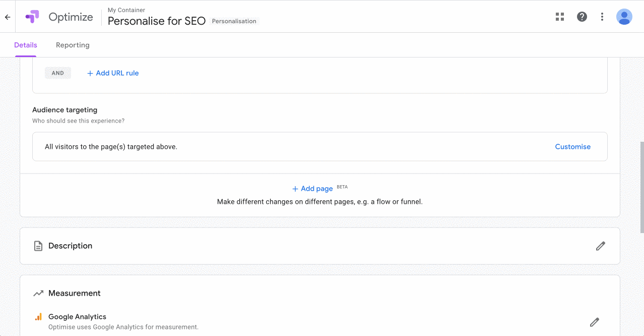
Task: Open the Optimize help menu
Action: tap(582, 17)
